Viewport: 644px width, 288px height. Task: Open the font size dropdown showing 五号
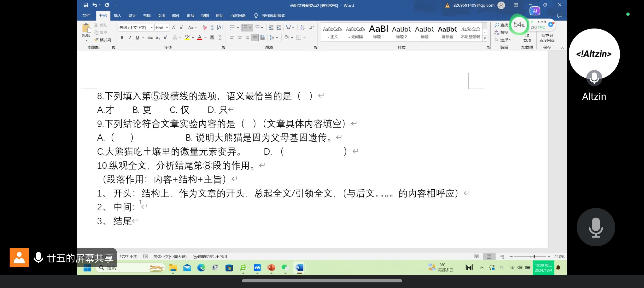tap(167, 27)
